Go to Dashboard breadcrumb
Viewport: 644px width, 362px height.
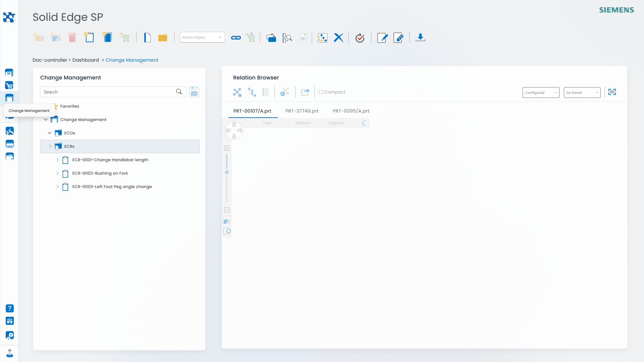[86, 60]
